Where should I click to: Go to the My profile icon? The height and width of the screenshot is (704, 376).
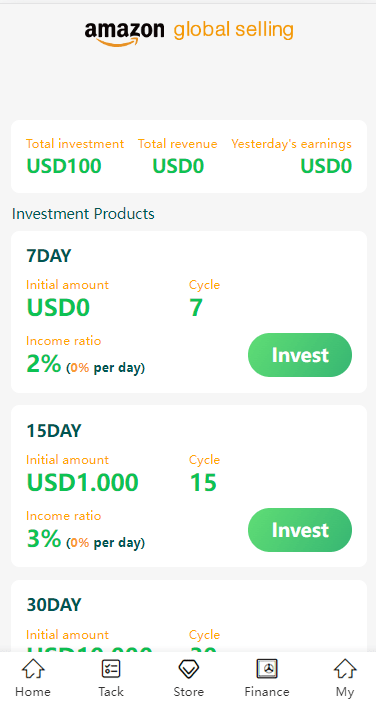(345, 669)
